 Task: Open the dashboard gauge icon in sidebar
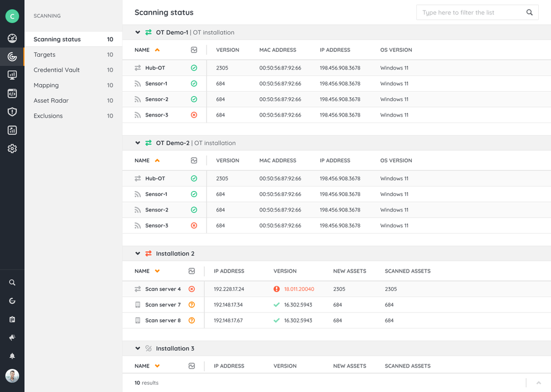click(x=12, y=39)
